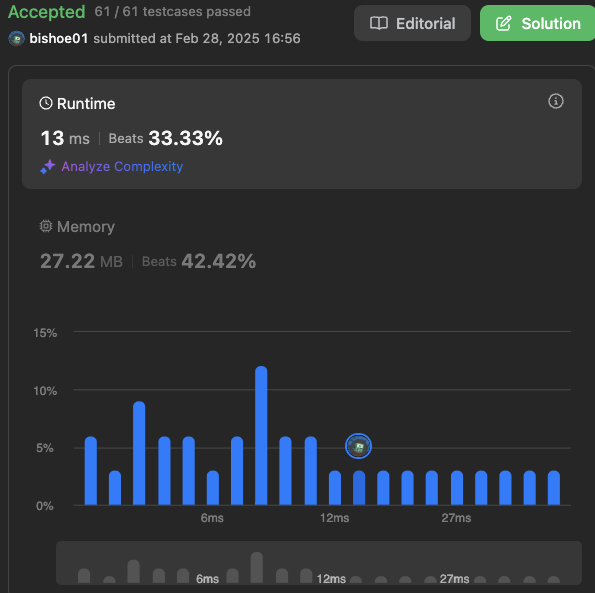
Task: Click the tallest bar in the chart
Action: pos(261,436)
